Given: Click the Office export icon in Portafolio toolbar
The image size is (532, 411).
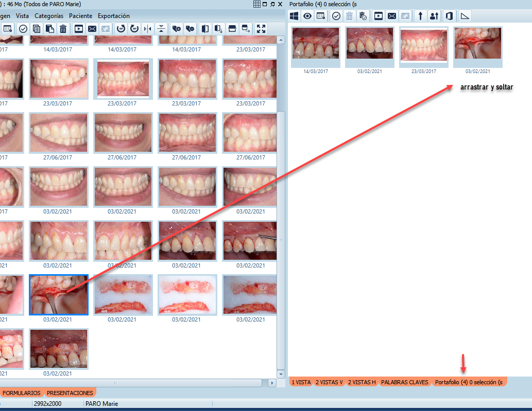Looking at the screenshot, I should point(449,16).
